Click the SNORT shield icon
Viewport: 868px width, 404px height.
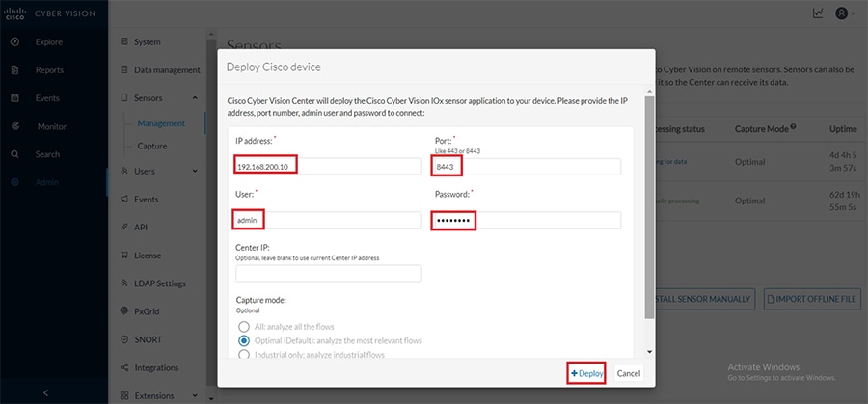pos(124,339)
